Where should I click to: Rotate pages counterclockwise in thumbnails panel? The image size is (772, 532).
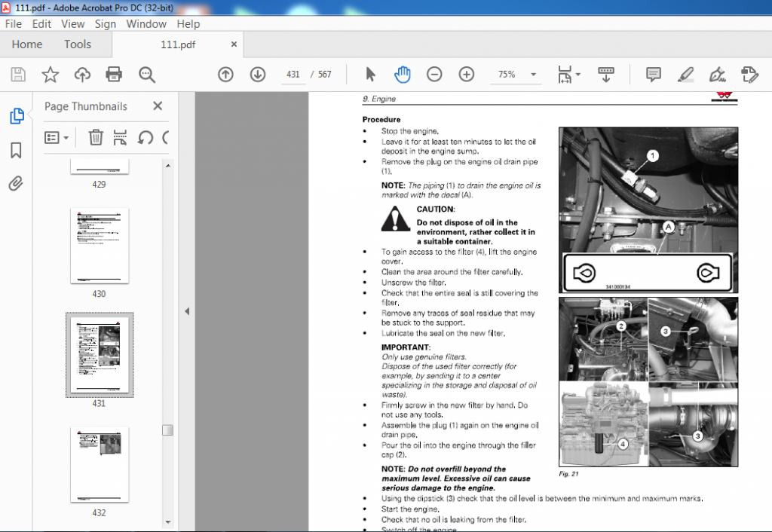146,137
